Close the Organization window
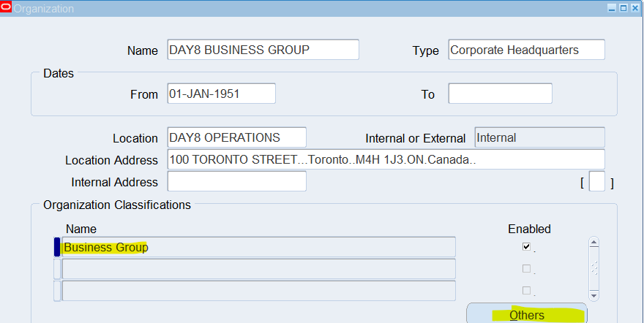 634,8
